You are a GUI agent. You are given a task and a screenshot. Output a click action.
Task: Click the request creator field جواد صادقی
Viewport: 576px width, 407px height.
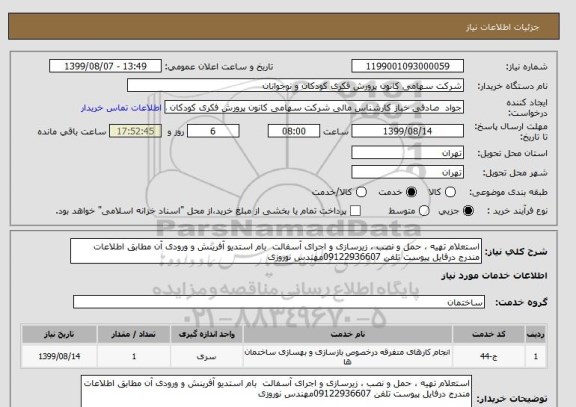[x=314, y=108]
